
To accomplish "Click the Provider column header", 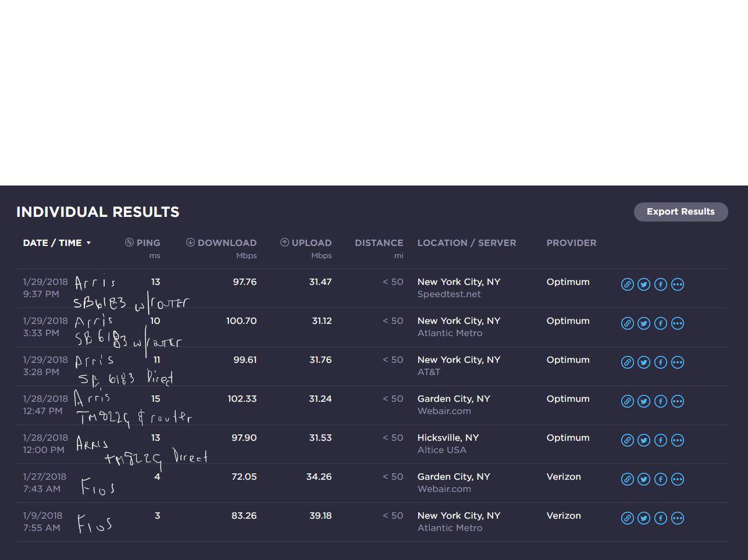I will pyautogui.click(x=571, y=243).
